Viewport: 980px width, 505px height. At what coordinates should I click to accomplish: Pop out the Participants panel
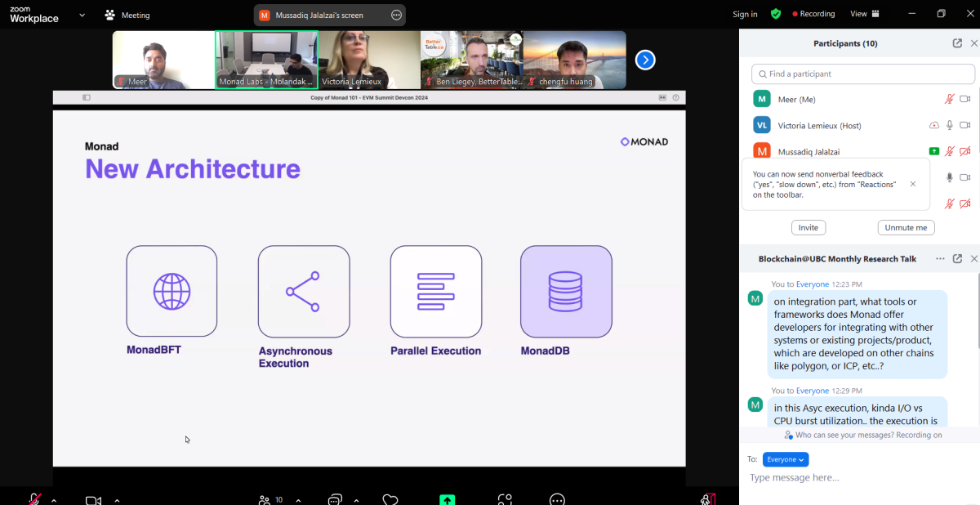tap(957, 43)
